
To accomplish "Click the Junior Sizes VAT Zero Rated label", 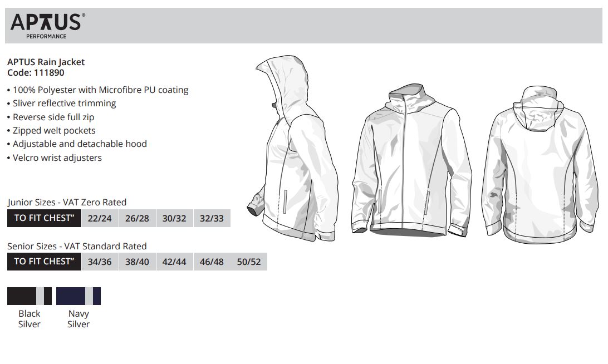I will tap(67, 203).
